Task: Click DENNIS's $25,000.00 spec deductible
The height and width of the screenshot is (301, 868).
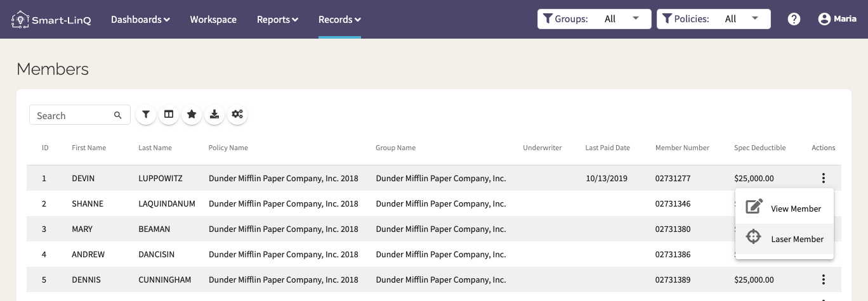Action: [x=754, y=279]
